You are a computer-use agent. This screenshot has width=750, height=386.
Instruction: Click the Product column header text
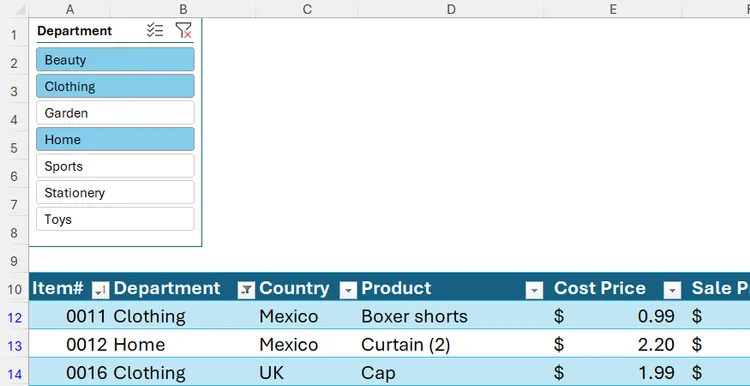click(396, 288)
